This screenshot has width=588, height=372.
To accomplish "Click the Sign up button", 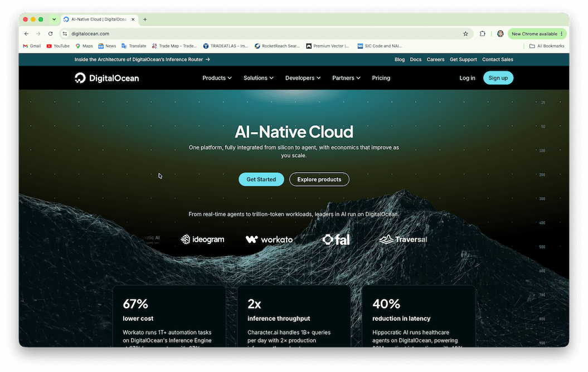I will click(x=498, y=78).
